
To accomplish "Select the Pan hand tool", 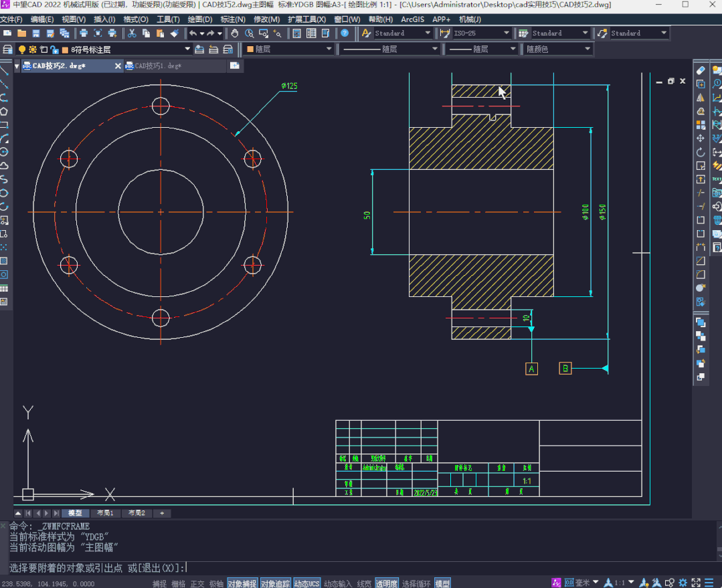I will 235,33.
